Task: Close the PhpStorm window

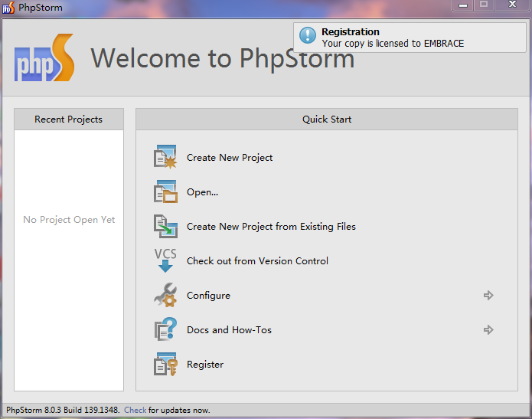Action: coord(512,5)
